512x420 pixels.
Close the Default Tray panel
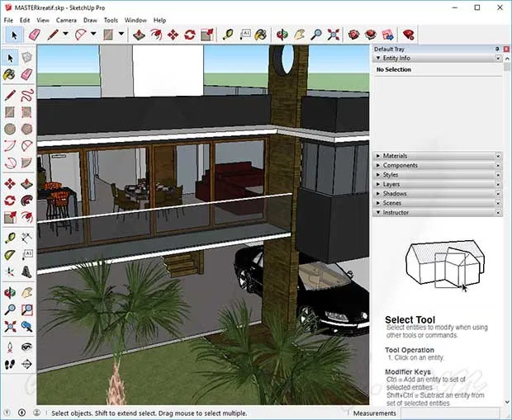506,49
